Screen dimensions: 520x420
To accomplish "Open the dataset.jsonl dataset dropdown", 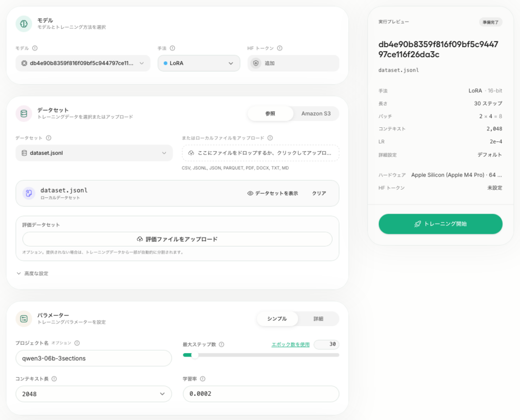I will click(x=94, y=153).
